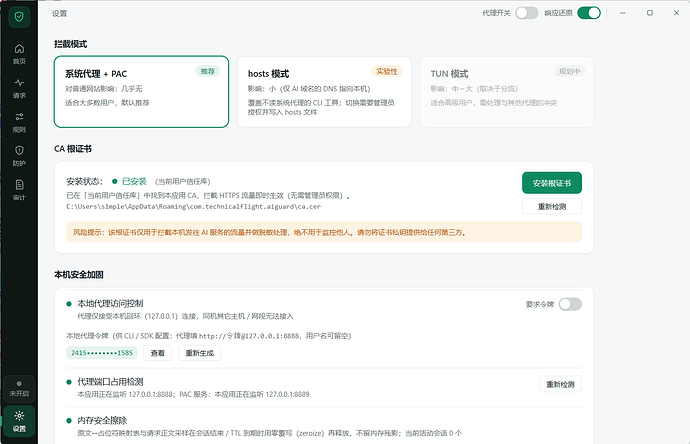Select the 系统代理 + PAC mode card
Viewport: 690px width, 444px height.
pyautogui.click(x=141, y=92)
